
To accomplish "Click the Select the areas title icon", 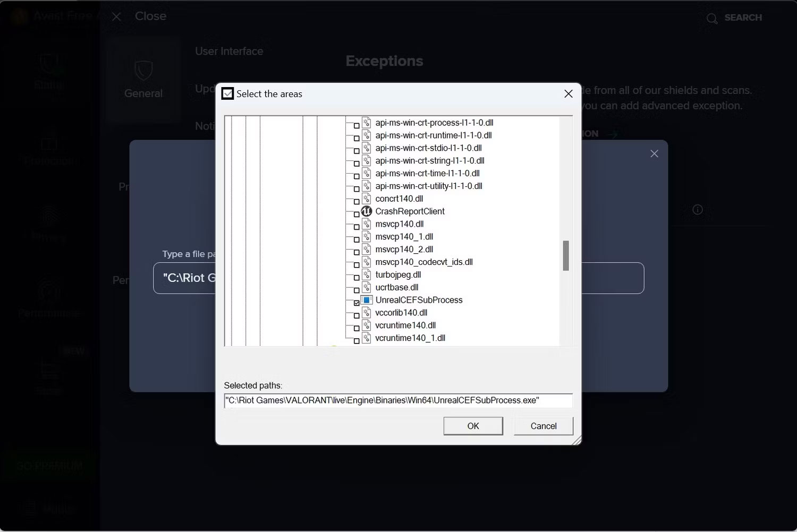I will coord(227,93).
